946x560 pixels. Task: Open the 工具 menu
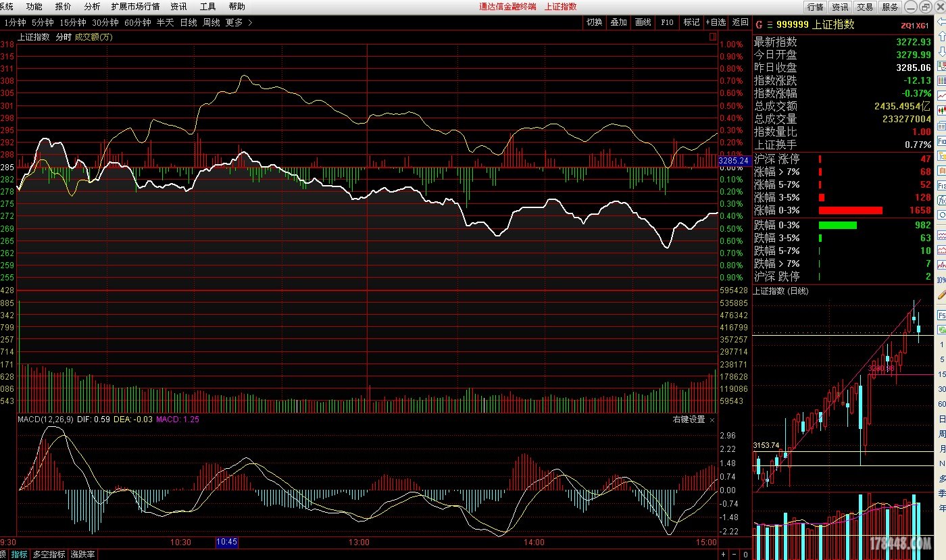click(207, 6)
